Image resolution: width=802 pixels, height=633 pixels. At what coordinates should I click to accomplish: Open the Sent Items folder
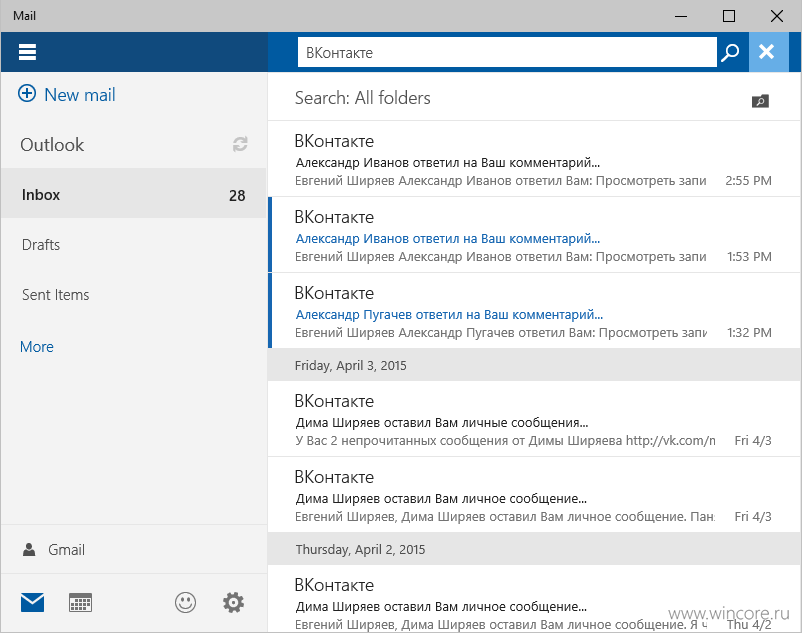pos(133,295)
